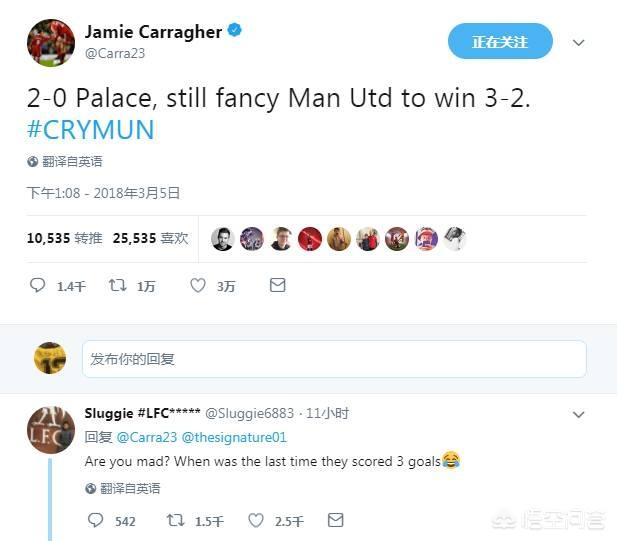Open Jamie Carragher's profile picture
Viewport: 617px width, 541px height.
click(x=51, y=42)
